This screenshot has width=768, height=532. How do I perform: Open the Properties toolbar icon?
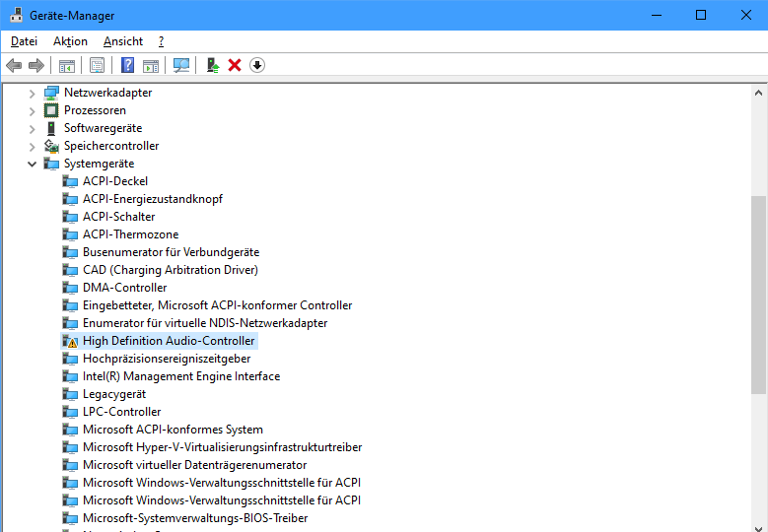(x=97, y=65)
